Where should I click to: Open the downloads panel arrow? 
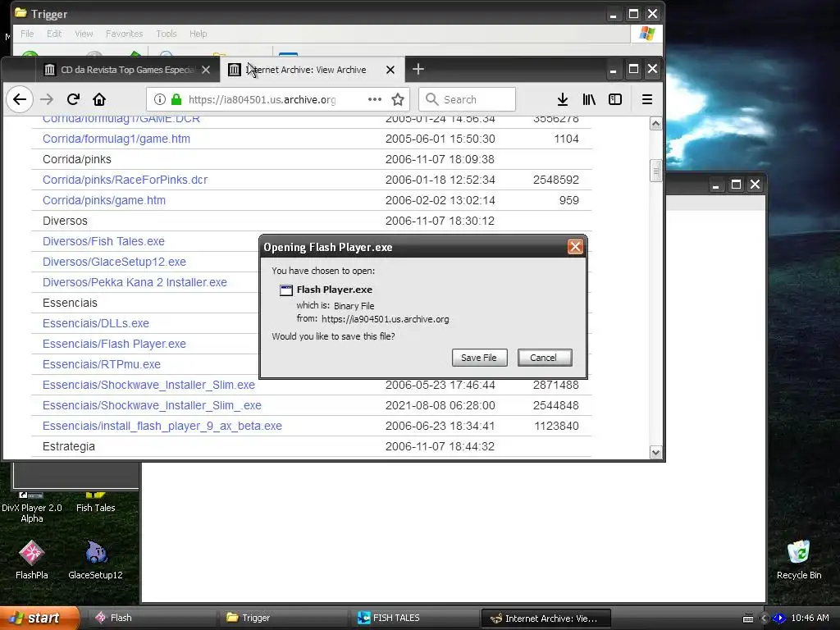(x=563, y=99)
